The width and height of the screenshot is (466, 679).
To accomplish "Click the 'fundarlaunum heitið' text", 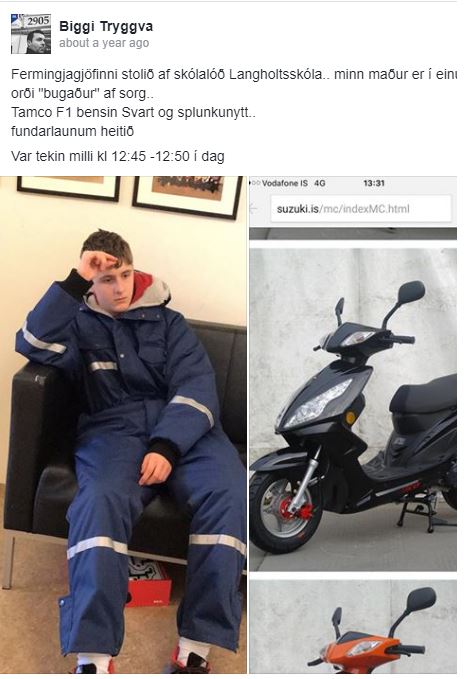I will (72, 131).
